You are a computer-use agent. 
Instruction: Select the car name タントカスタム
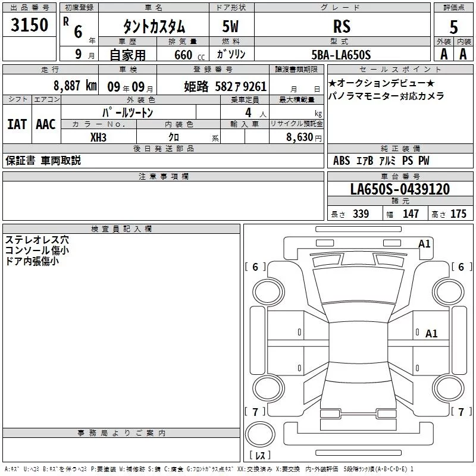pyautogui.click(x=154, y=27)
